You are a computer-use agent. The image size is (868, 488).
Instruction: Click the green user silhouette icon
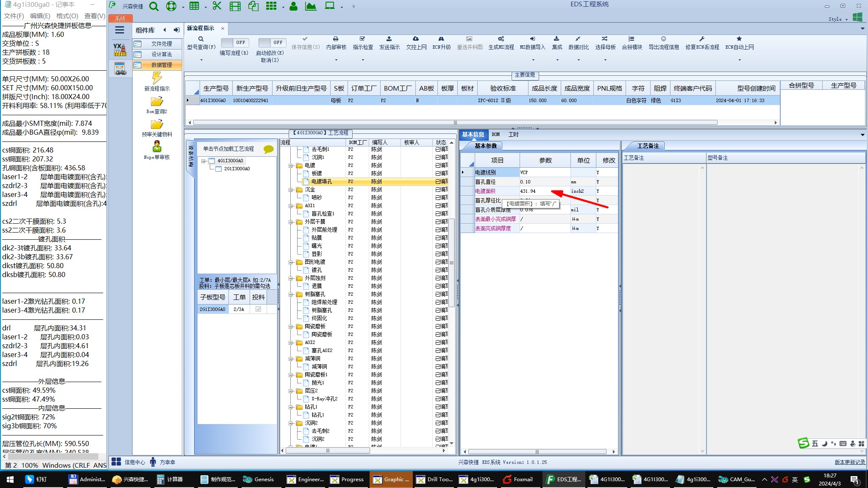pyautogui.click(x=293, y=6)
